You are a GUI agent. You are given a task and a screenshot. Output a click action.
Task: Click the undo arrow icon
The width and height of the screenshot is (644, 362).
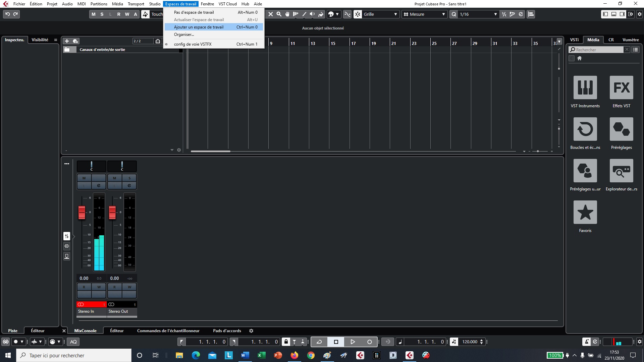click(x=7, y=14)
